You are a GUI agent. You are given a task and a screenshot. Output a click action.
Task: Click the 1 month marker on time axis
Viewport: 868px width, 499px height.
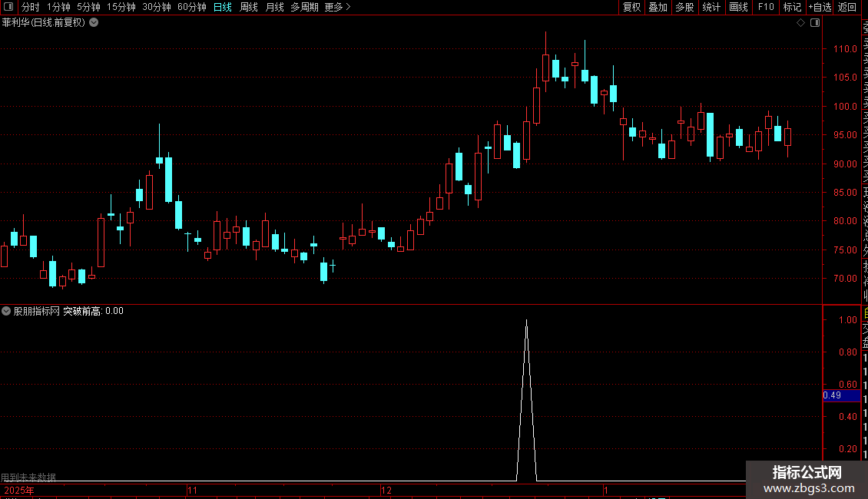(x=605, y=490)
